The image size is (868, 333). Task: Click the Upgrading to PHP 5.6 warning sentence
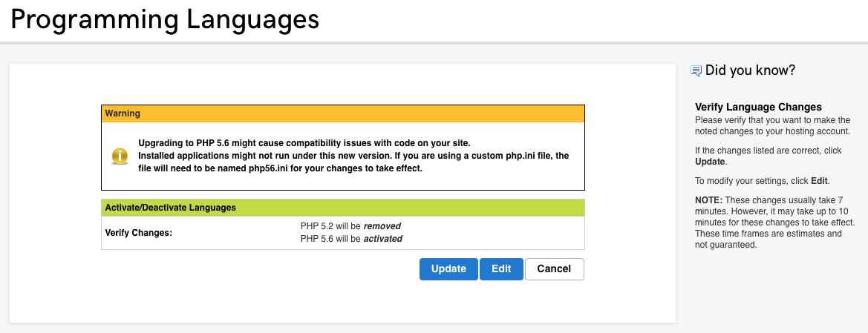(x=304, y=142)
